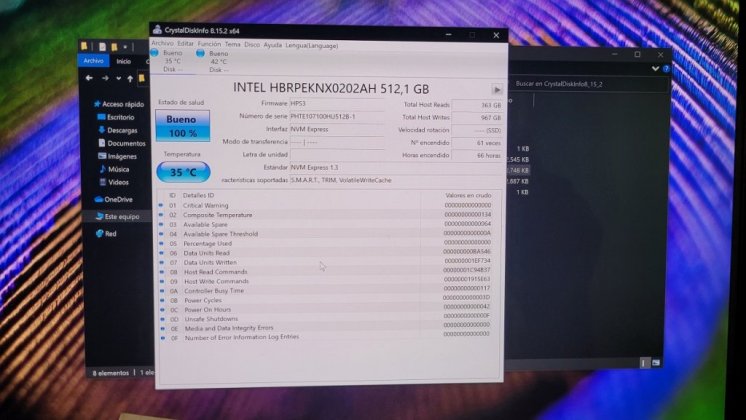Screen dimensions: 746x420
Task: Open Música in the navigation pane
Action: click(x=114, y=169)
